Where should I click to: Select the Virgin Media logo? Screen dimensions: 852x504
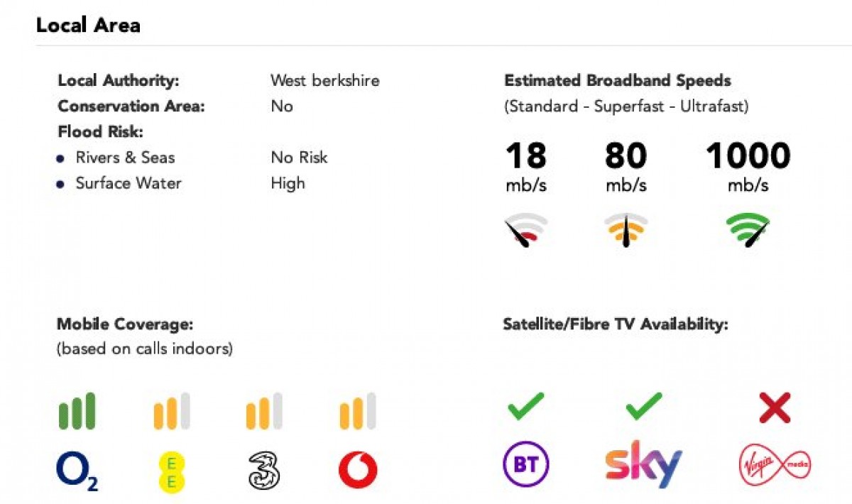pos(775,466)
